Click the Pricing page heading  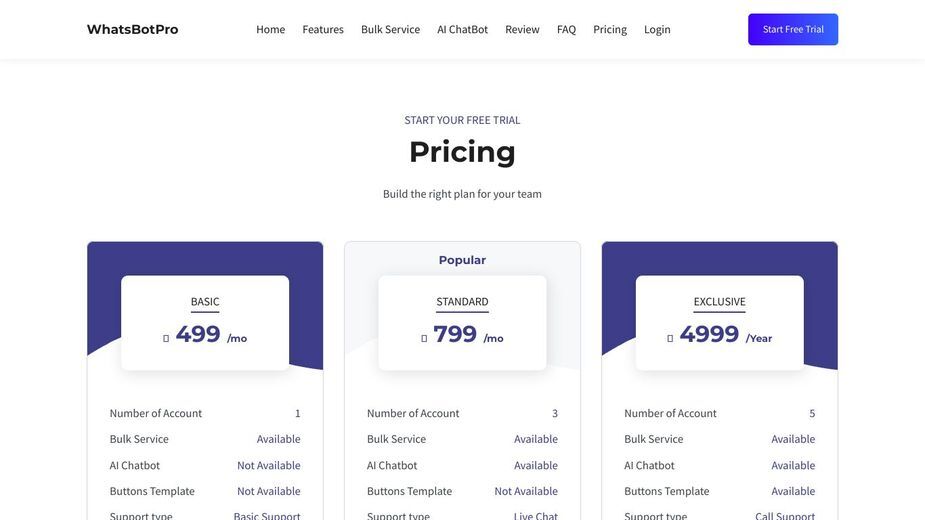point(462,152)
